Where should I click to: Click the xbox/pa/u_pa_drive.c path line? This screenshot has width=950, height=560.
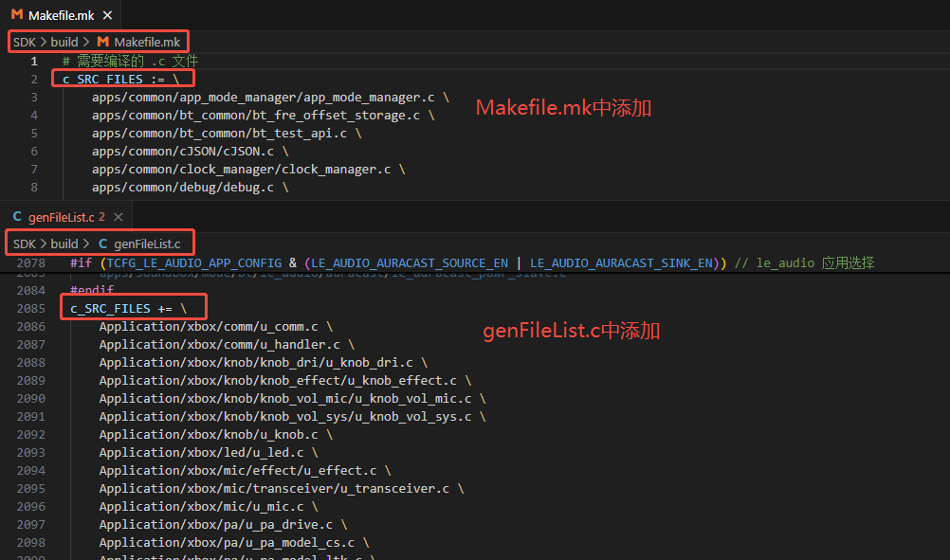[223, 525]
